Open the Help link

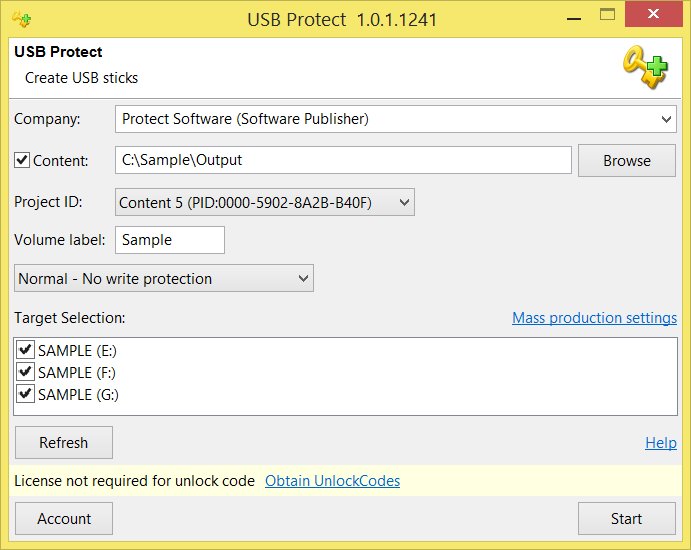tap(661, 442)
